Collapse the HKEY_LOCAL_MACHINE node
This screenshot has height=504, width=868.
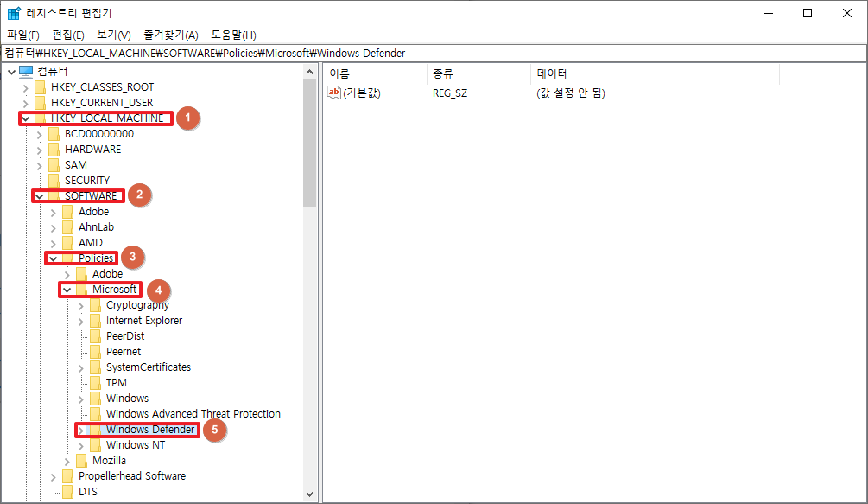23,118
